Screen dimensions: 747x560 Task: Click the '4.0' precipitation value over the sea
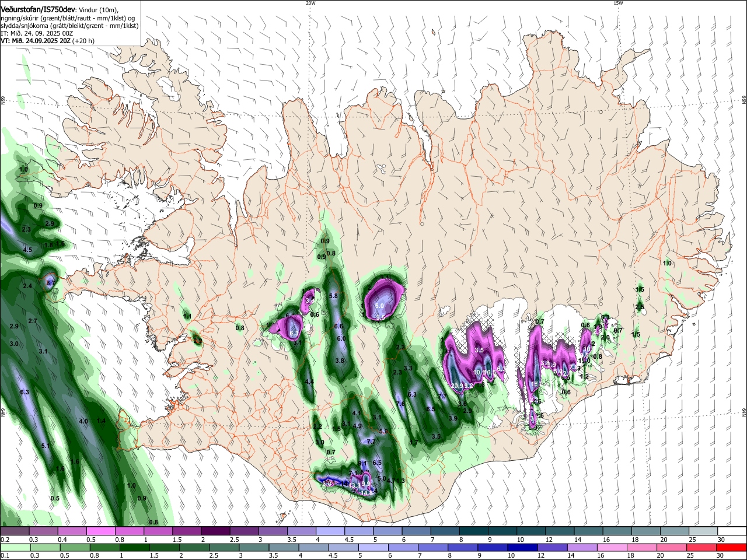pyautogui.click(x=83, y=421)
